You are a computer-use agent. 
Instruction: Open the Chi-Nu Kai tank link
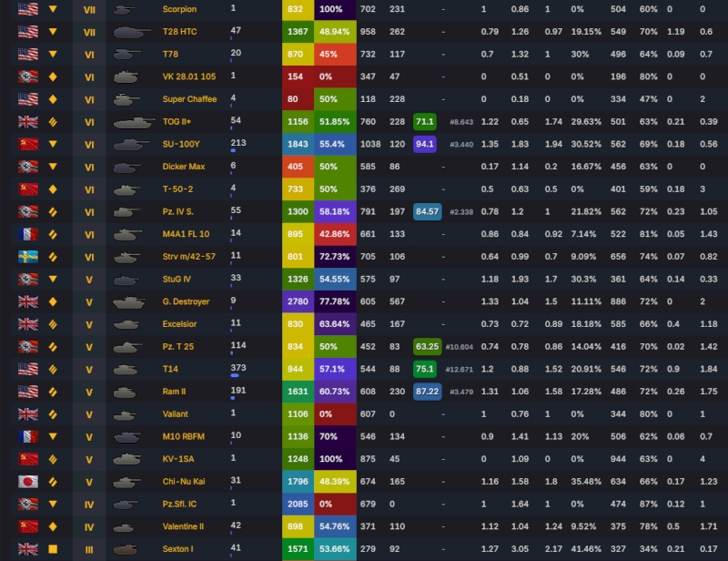[x=184, y=482]
